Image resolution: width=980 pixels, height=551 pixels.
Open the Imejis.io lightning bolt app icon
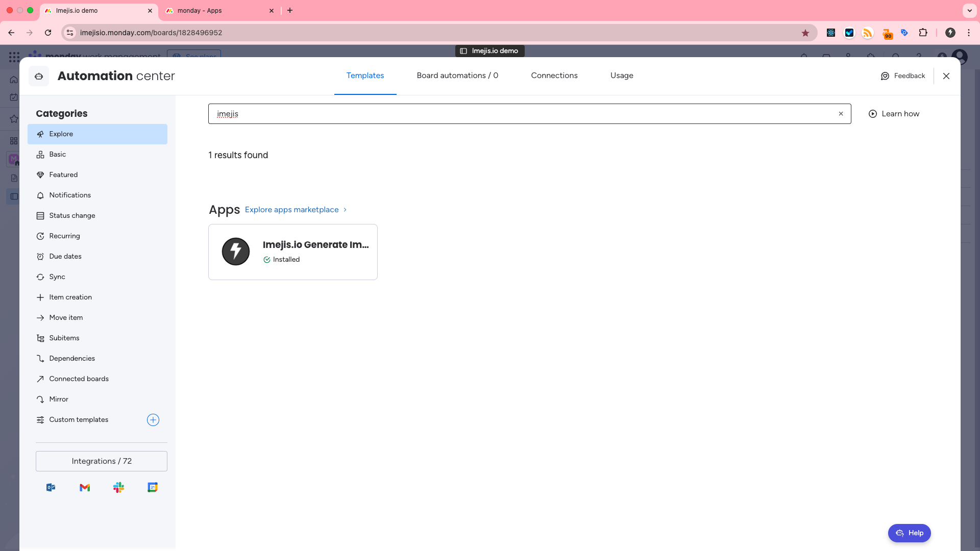(x=236, y=252)
